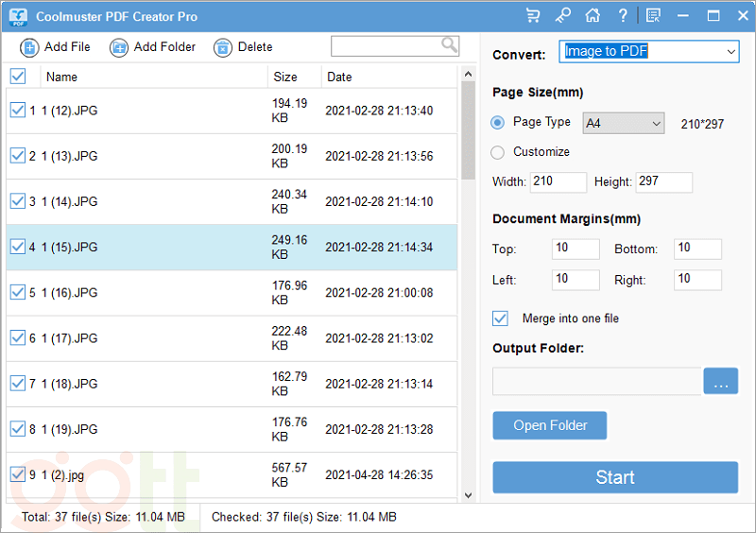The width and height of the screenshot is (756, 533).
Task: Click the search magnifier icon
Action: click(449, 45)
